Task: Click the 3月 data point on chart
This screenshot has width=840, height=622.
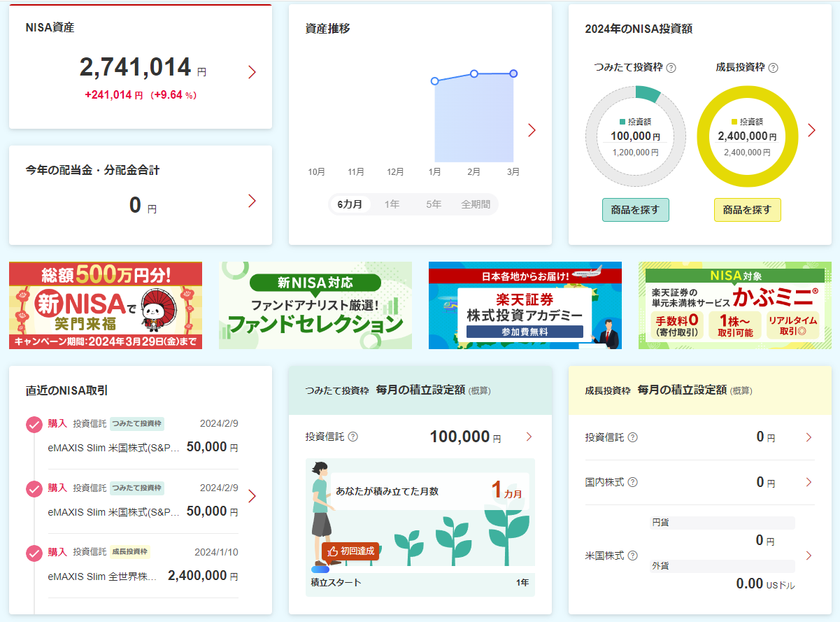Action: pyautogui.click(x=513, y=73)
